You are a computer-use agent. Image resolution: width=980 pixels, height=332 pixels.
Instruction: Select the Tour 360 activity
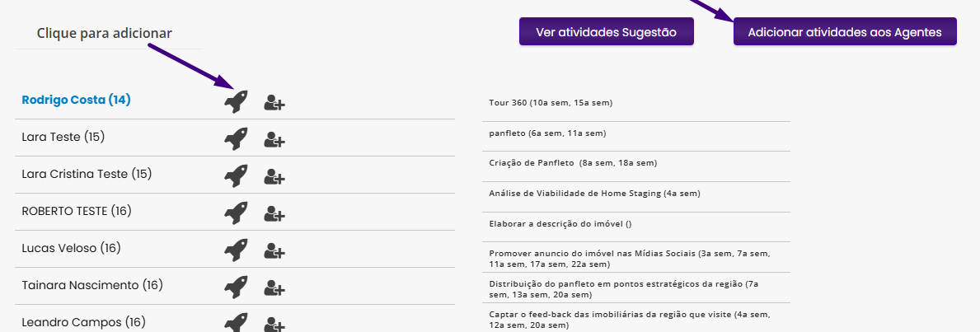[551, 103]
